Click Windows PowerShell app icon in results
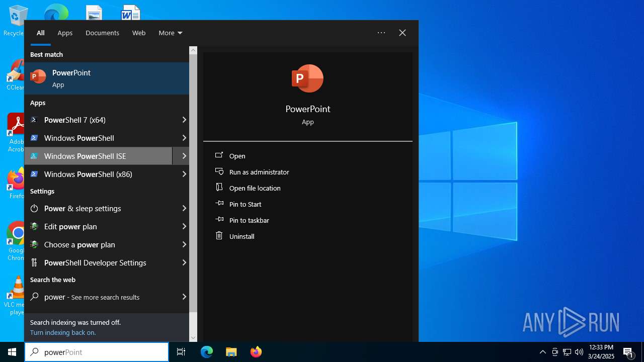The width and height of the screenshot is (644, 362). 34,138
